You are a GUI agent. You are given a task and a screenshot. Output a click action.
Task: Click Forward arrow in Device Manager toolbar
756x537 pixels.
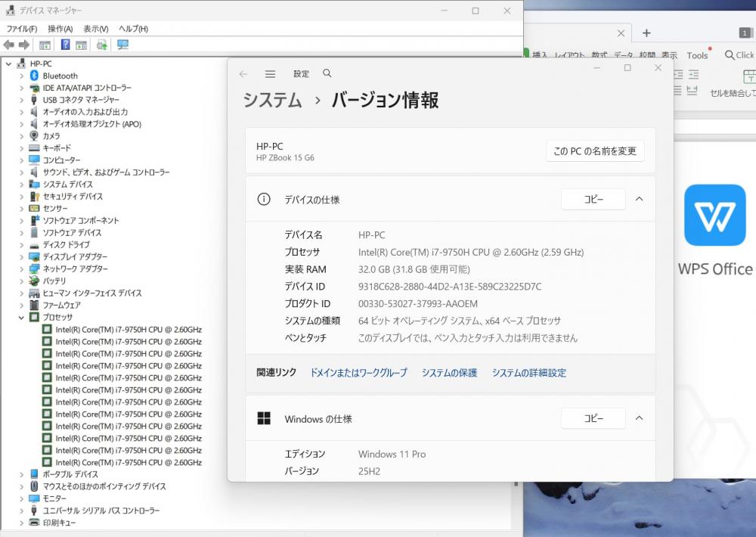[24, 45]
